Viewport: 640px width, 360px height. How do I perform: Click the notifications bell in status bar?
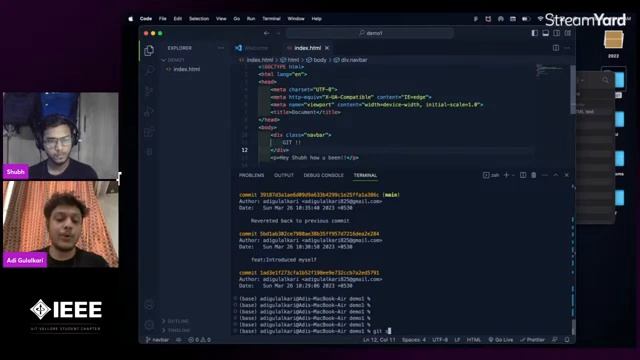point(567,340)
